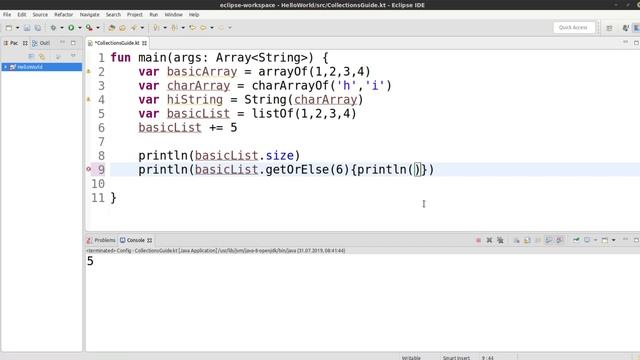Open the Next Annotation dropdown arrow
The width and height of the screenshot is (640, 360).
165,28
